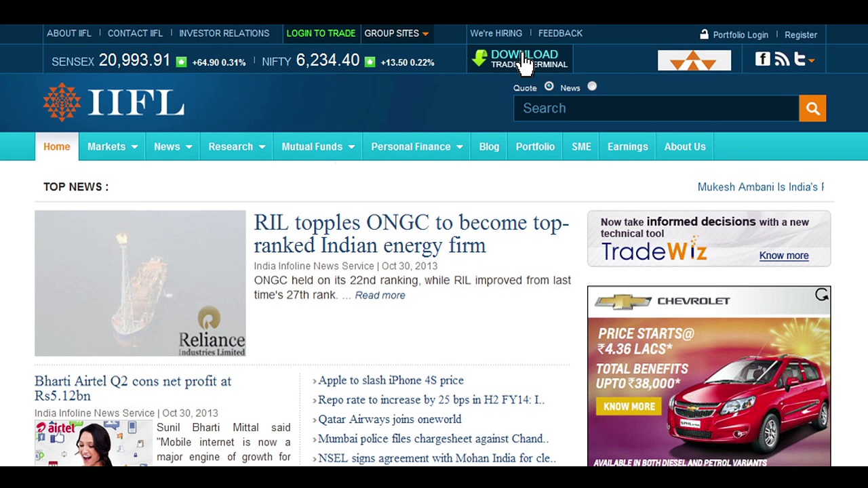
Task: Click Know more on TradeWiz banner
Action: pos(784,256)
